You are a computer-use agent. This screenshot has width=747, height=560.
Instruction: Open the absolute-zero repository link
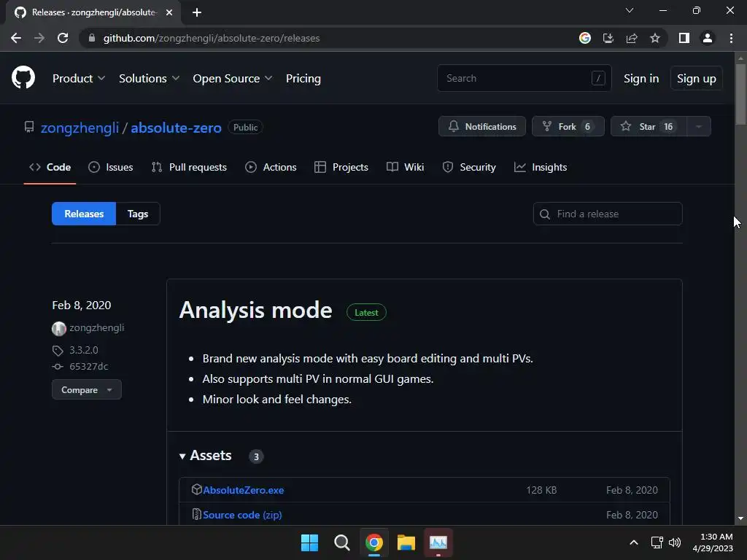click(x=177, y=128)
